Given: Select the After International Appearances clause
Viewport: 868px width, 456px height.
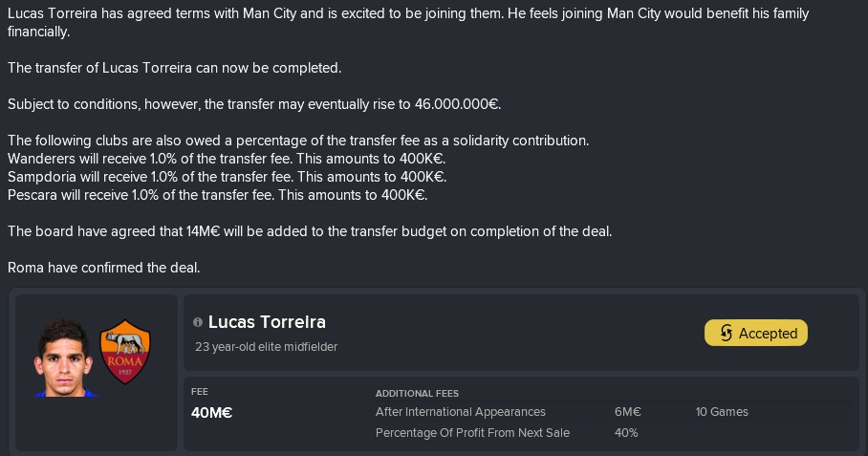Looking at the screenshot, I should point(461,412).
